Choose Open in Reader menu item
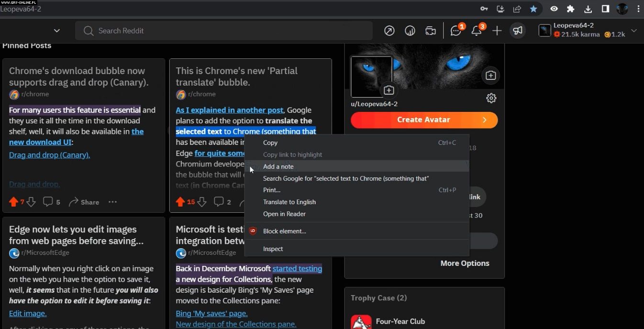The height and width of the screenshot is (329, 644). [x=357, y=214]
